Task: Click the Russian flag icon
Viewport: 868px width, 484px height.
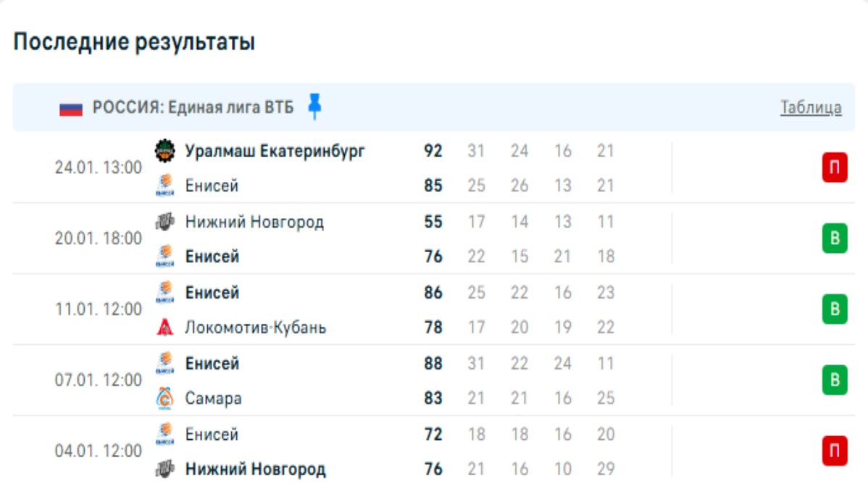Action: 71,109
